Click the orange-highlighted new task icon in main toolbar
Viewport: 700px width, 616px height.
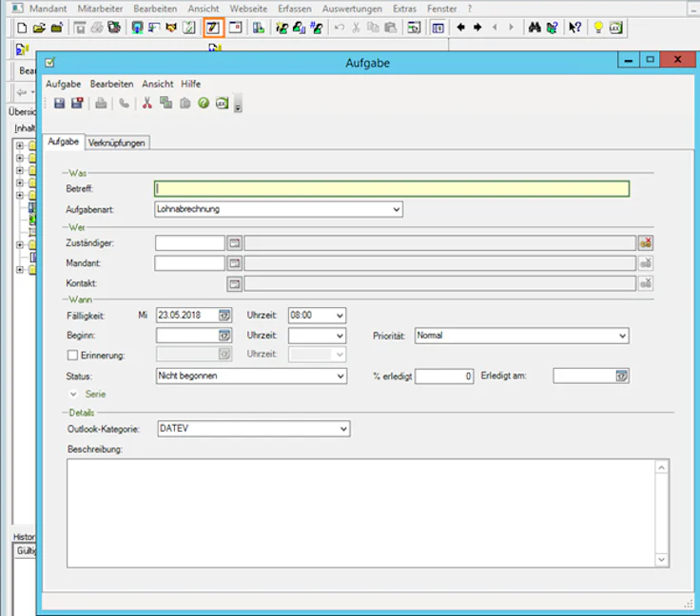213,28
